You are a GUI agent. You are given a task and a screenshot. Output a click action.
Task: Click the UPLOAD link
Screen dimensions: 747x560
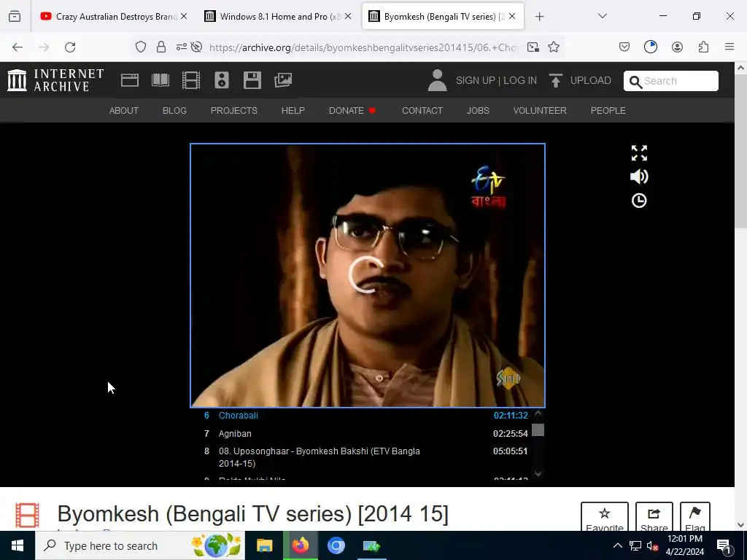click(591, 80)
